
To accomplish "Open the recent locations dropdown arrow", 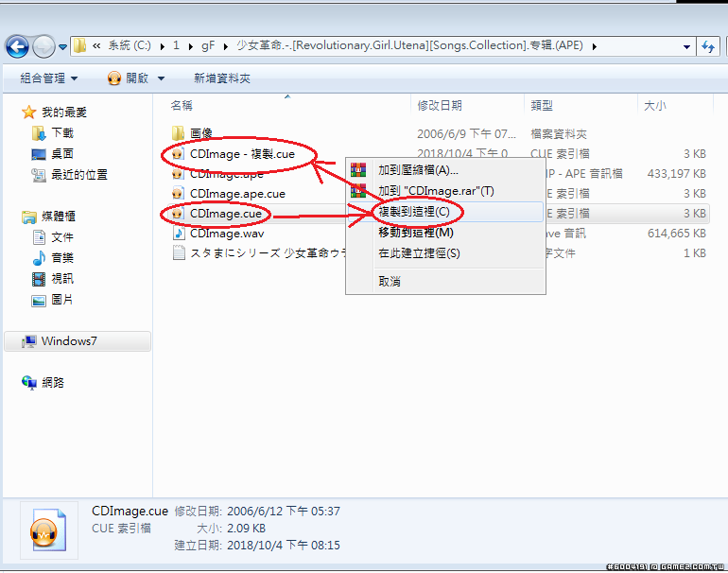I will point(63,45).
